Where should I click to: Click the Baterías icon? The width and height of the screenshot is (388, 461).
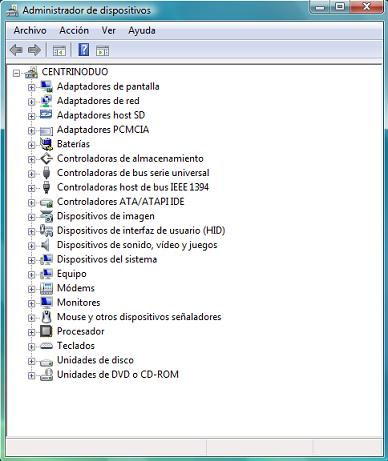(46, 144)
